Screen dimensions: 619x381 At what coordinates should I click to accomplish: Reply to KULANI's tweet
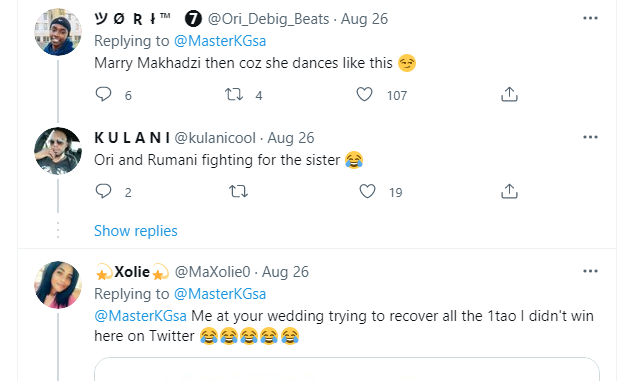coord(103,191)
